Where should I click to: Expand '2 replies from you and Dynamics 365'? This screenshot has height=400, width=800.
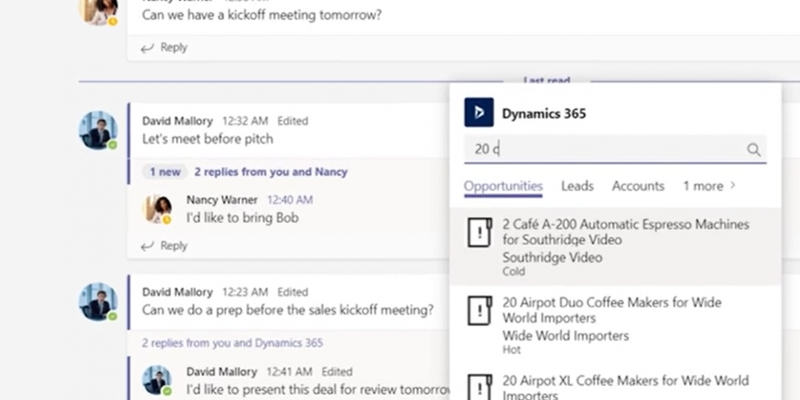(232, 343)
